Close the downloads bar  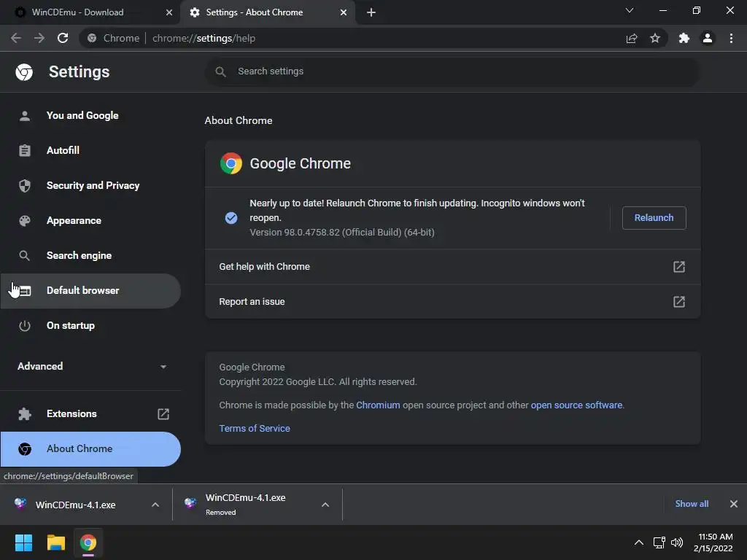pyautogui.click(x=734, y=504)
